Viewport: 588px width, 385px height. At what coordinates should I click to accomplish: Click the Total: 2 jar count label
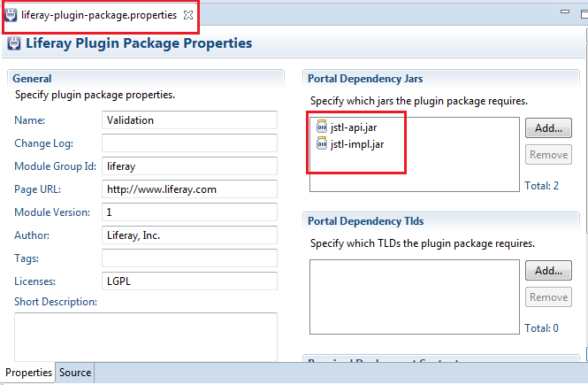click(x=541, y=186)
